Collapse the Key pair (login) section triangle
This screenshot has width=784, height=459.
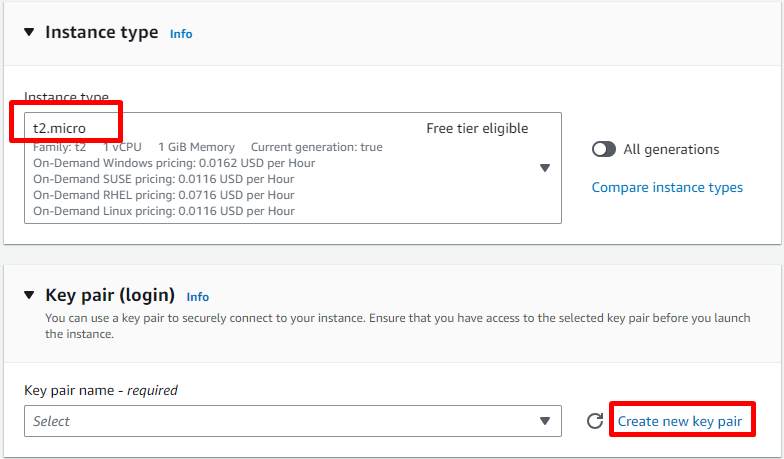click(29, 296)
